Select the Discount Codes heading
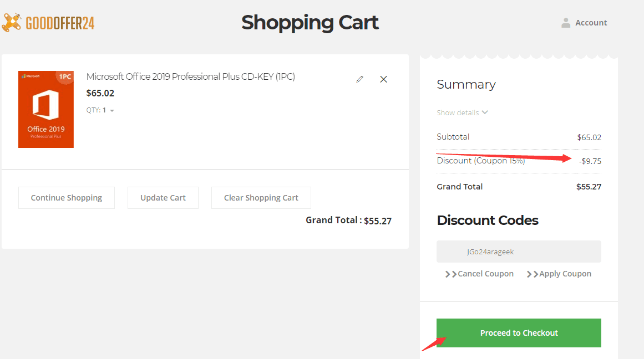The width and height of the screenshot is (644, 359). coord(488,220)
